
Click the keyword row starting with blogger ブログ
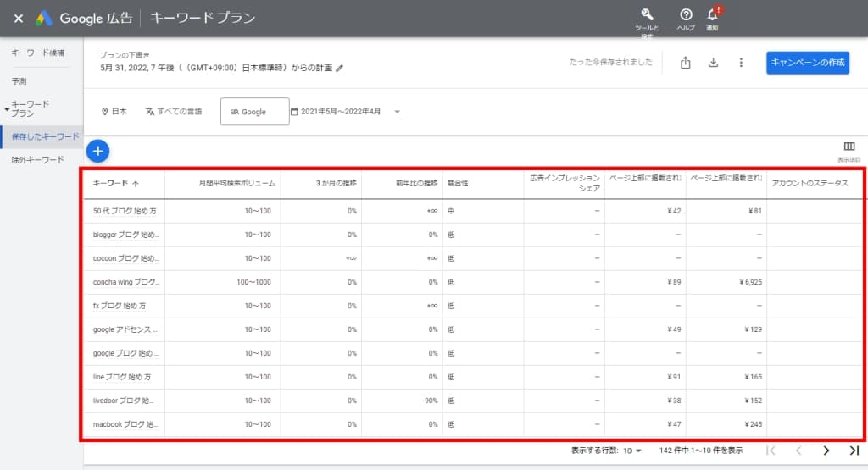125,235
